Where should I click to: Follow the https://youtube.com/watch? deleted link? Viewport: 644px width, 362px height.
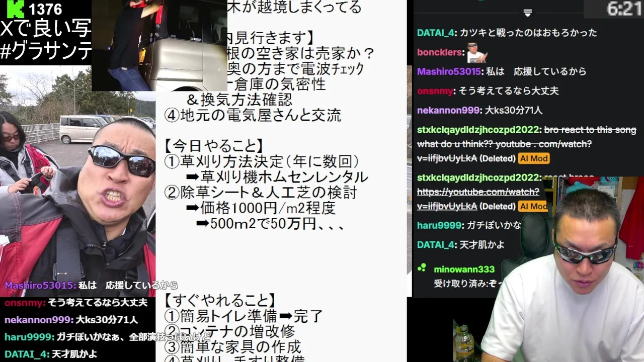click(478, 192)
